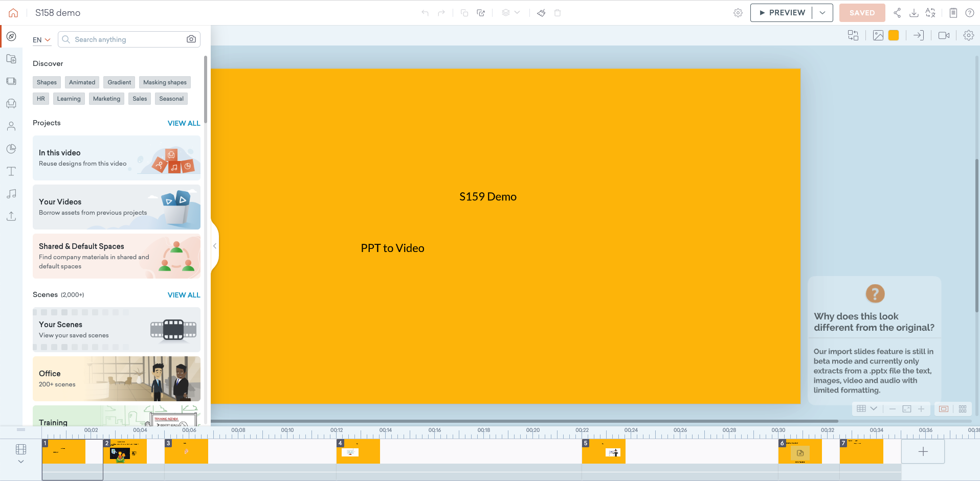Open the Audio panel from the sidebar

coord(11,194)
